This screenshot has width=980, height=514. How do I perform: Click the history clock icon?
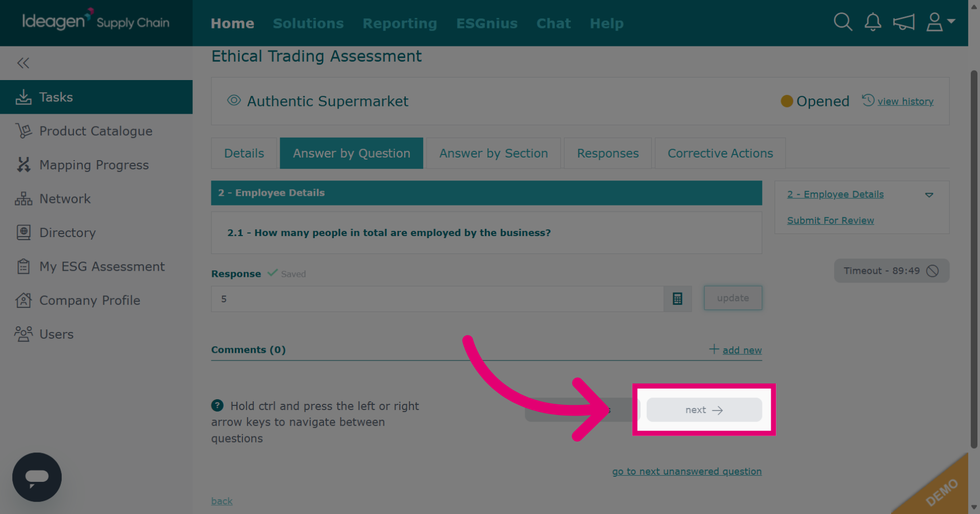868,100
